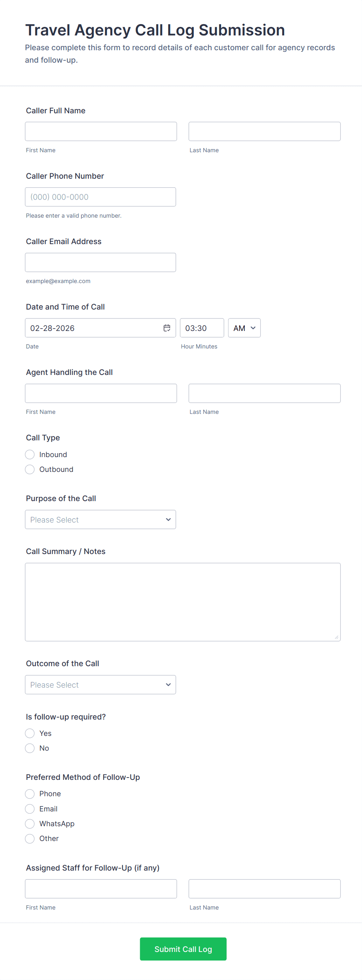Open the Purpose of the Call dropdown
This screenshot has width=362, height=980.
(100, 519)
